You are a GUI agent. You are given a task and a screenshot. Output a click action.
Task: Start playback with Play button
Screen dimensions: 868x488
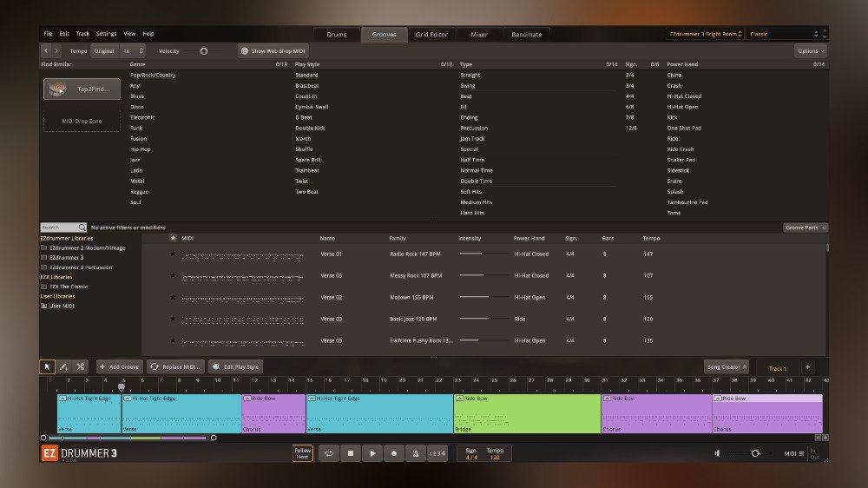372,453
